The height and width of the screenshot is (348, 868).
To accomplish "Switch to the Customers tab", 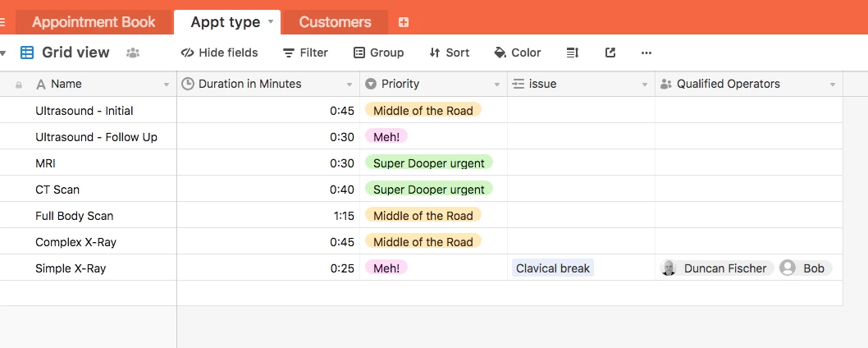I will click(x=335, y=22).
